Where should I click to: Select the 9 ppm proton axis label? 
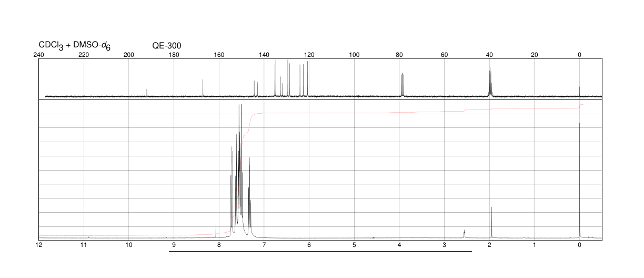[x=174, y=245]
